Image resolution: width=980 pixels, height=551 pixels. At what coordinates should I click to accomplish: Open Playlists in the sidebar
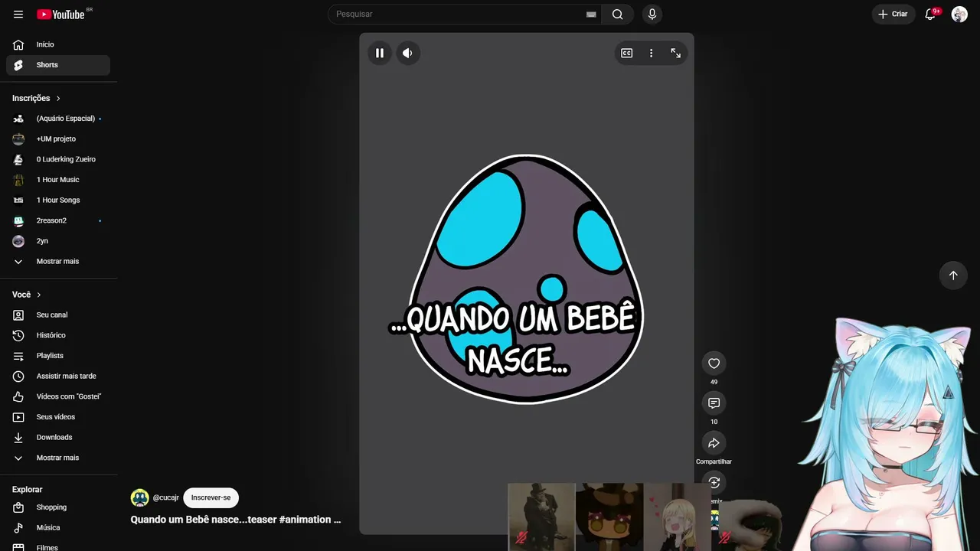tap(58, 356)
